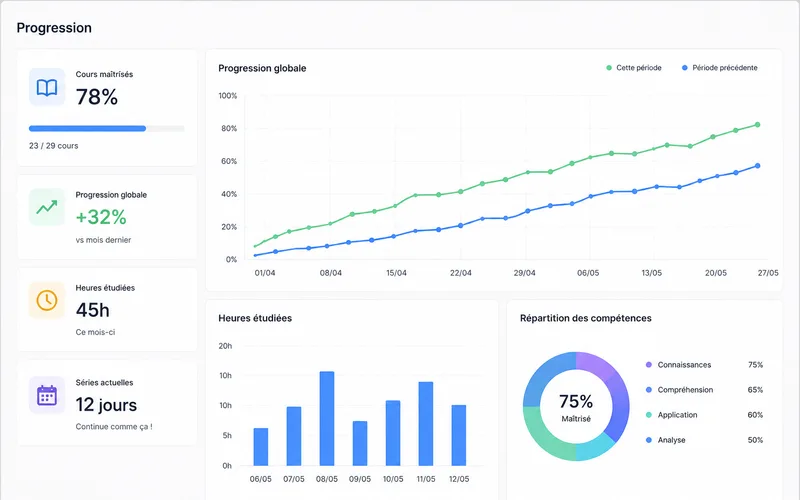Select the 08/05 bar in Heures étudiées chart
The width and height of the screenshot is (800, 500).
327,418
